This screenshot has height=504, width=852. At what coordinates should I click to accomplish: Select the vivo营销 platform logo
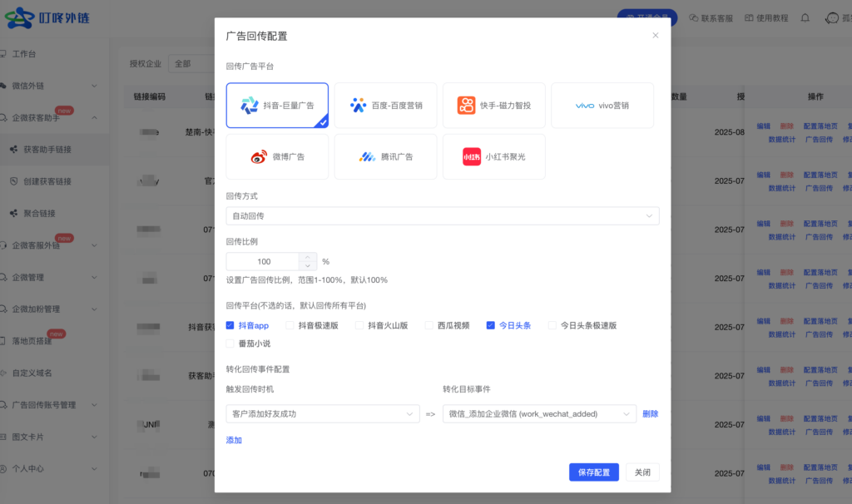coord(585,106)
